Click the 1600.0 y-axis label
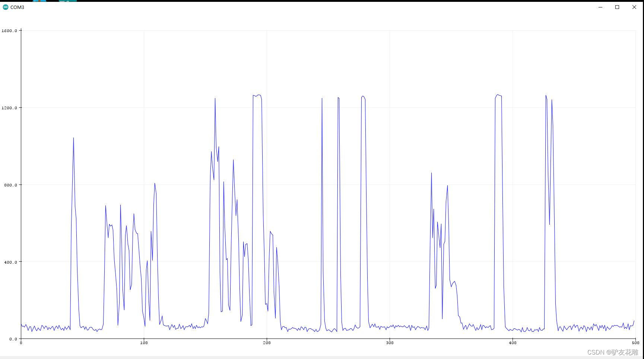 9,31
